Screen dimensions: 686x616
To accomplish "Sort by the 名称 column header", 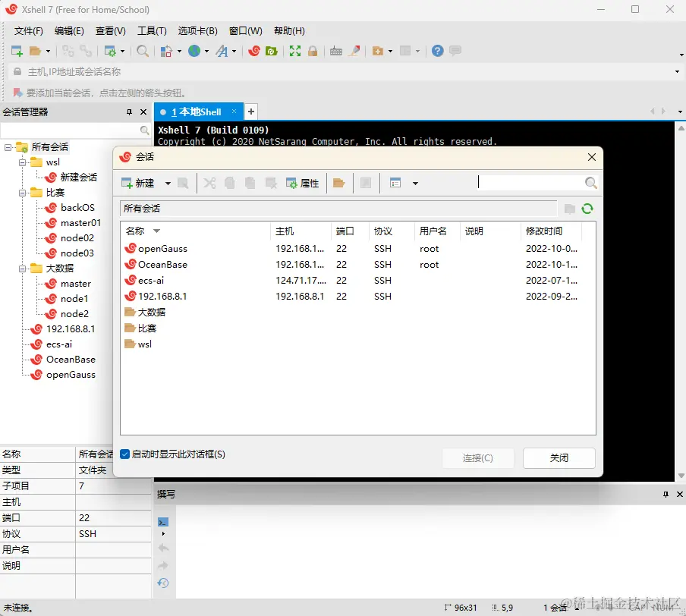I will point(196,231).
